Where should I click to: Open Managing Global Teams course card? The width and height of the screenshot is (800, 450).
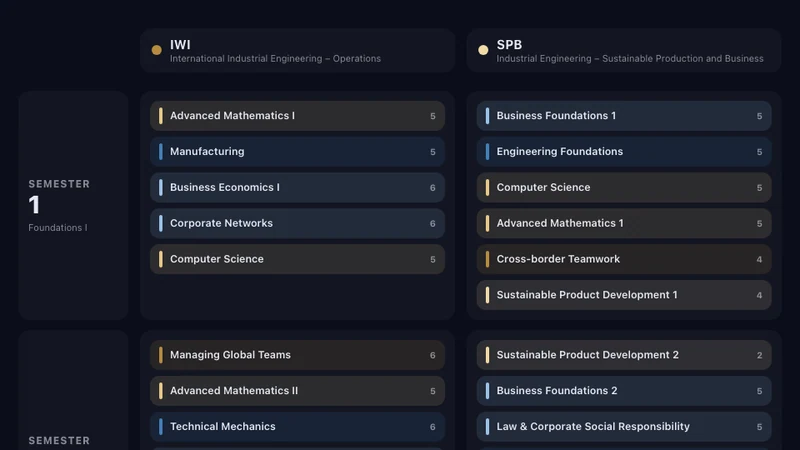(297, 355)
